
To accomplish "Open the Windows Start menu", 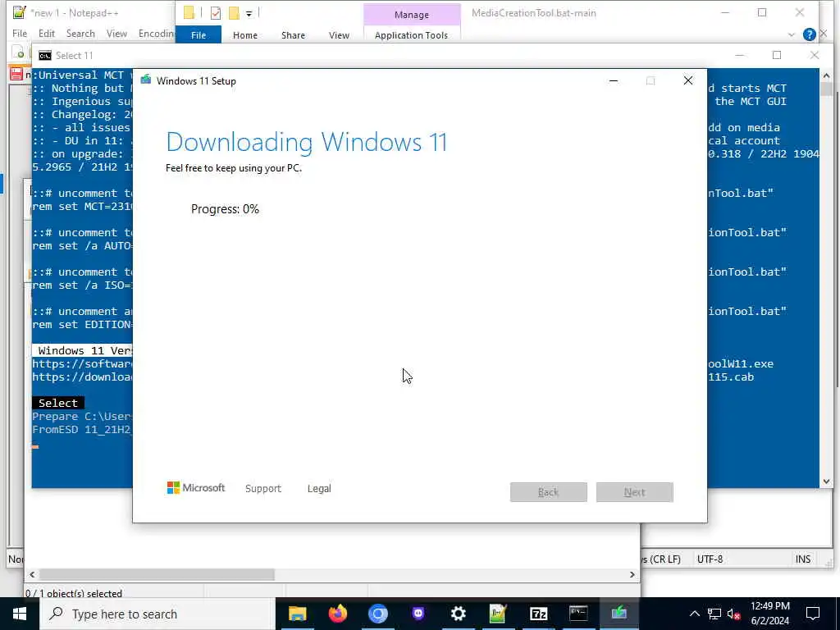I will (x=20, y=614).
